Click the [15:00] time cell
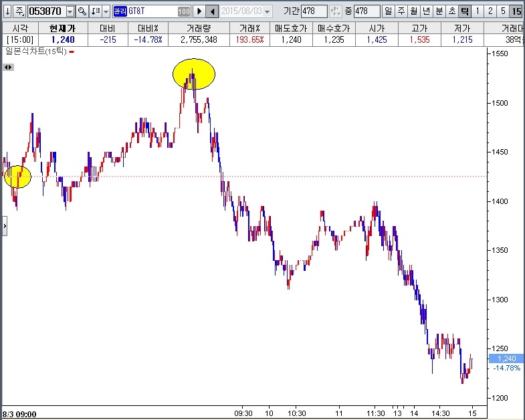The height and width of the screenshot is (420, 525). pyautogui.click(x=20, y=40)
